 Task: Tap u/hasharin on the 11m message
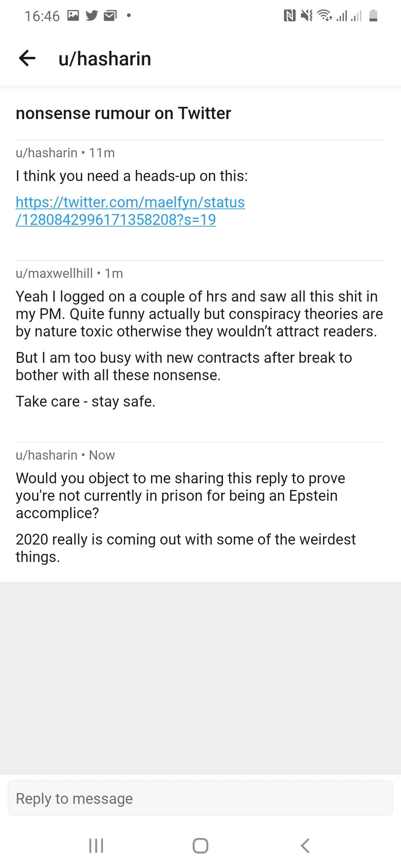[47, 153]
